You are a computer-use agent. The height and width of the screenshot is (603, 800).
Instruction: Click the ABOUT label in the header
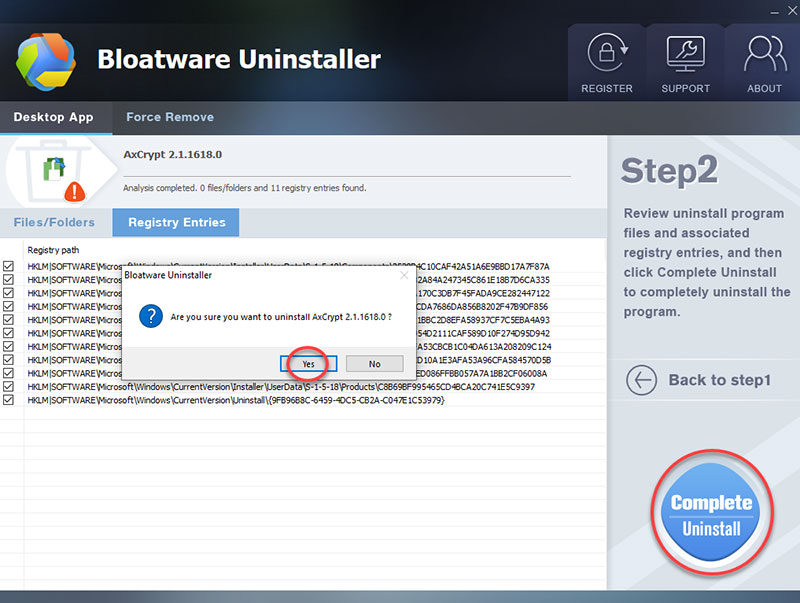point(764,89)
